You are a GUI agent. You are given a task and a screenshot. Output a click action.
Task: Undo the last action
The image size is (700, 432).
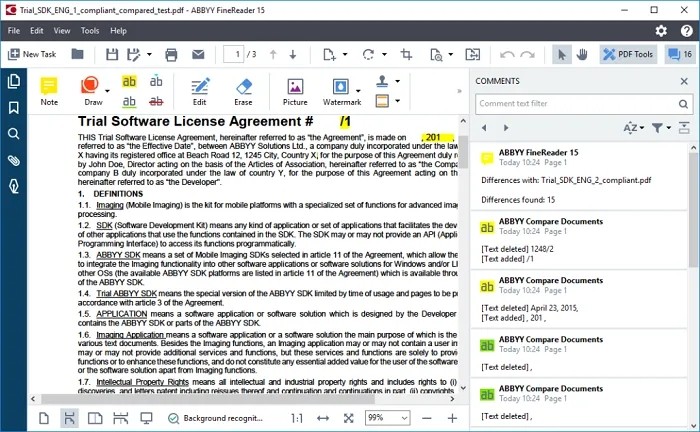(507, 54)
